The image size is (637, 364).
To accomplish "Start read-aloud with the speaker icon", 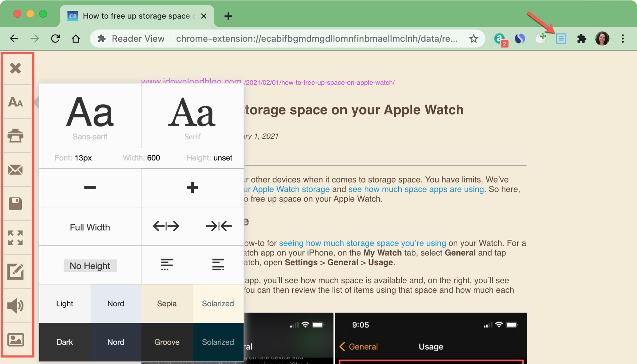I will (x=16, y=305).
